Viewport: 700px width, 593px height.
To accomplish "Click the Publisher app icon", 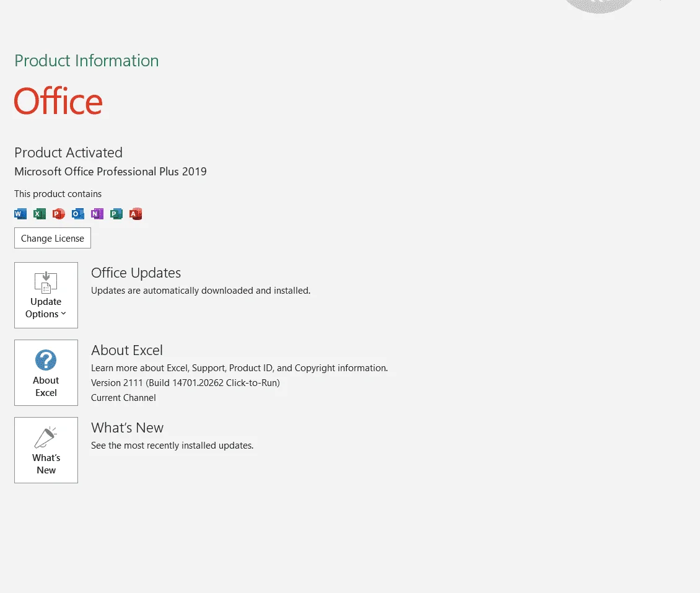I will tap(116, 214).
